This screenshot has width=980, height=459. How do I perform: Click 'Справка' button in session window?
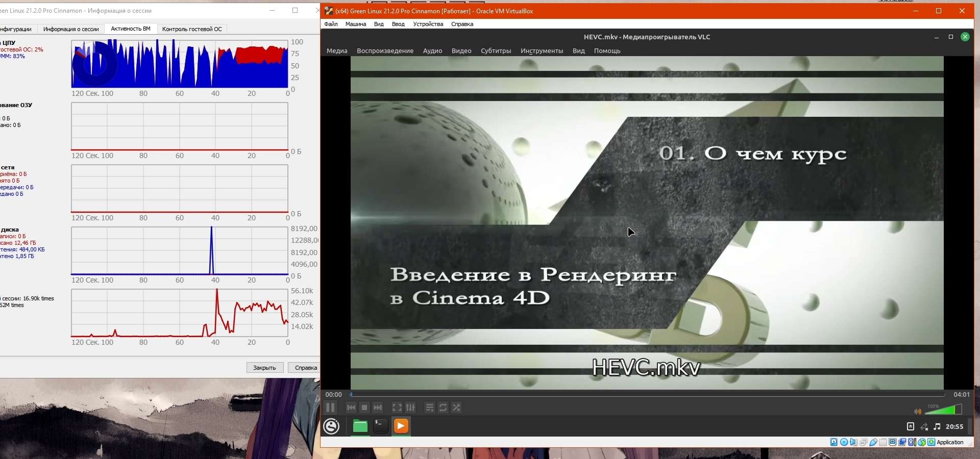(304, 368)
